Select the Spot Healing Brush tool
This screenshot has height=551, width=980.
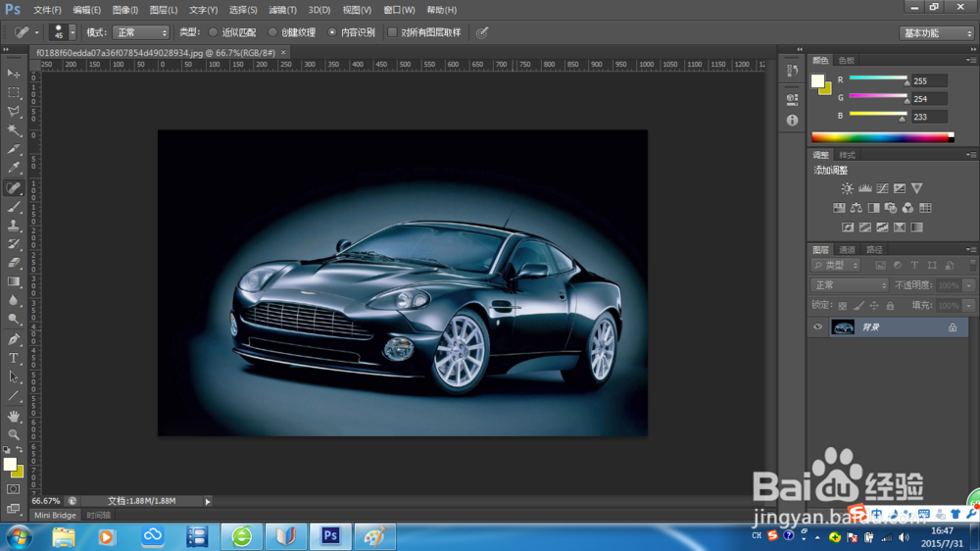tap(13, 187)
